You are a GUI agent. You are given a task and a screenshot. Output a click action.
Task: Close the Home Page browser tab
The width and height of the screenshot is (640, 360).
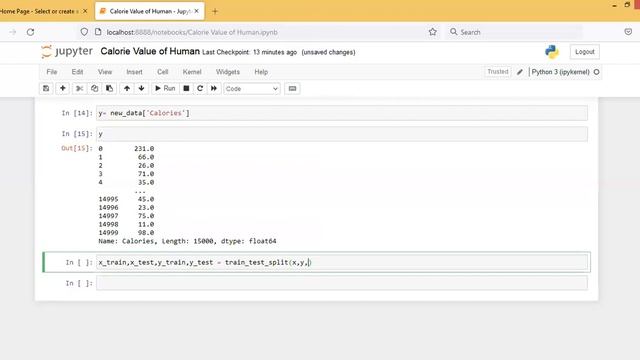[85, 11]
